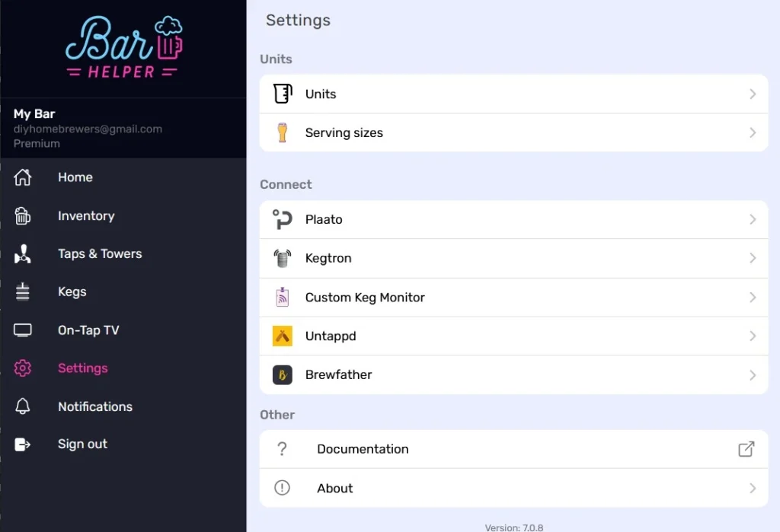Screen dimensions: 780x532
Task: Expand the Brewfather row chevron
Action: pos(753,375)
